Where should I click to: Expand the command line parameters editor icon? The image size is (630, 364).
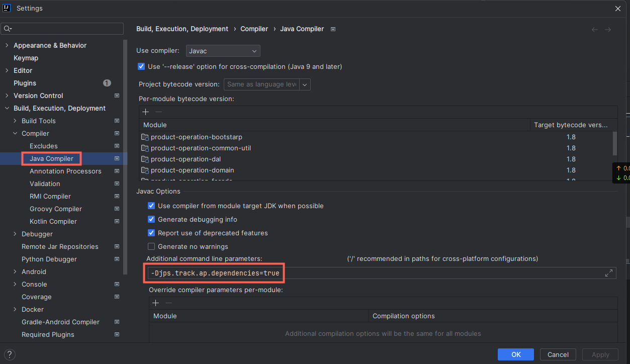point(608,273)
